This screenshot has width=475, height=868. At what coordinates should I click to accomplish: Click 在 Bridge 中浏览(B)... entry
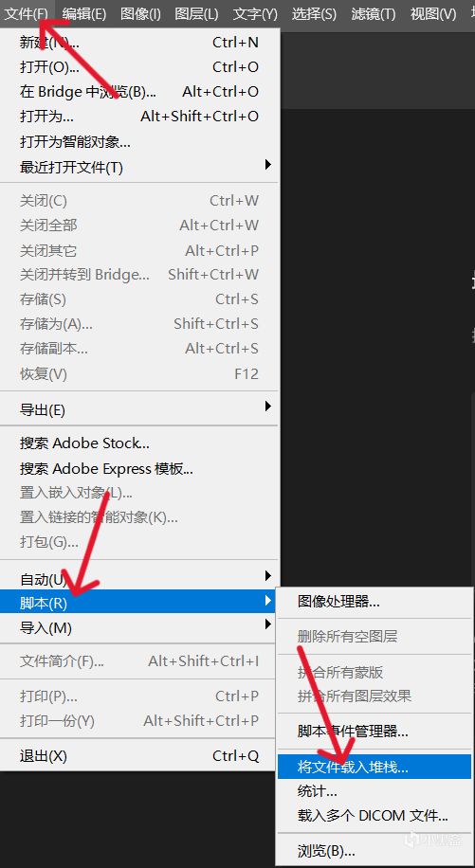(139, 91)
